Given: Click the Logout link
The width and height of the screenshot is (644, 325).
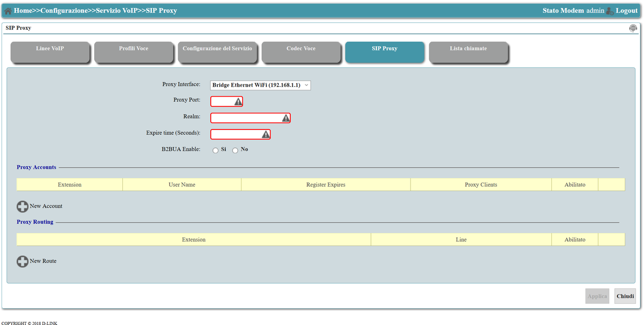Looking at the screenshot, I should (x=626, y=11).
